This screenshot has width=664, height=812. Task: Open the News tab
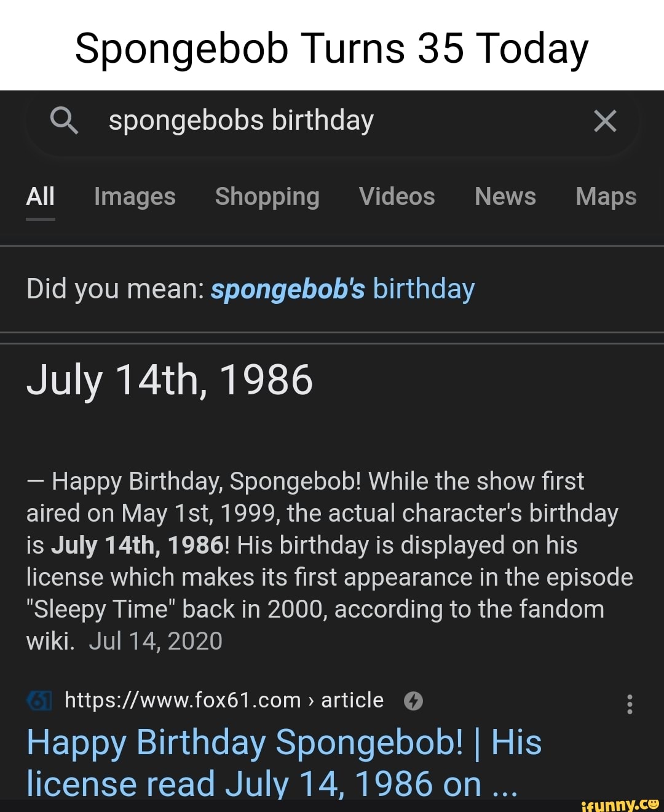point(504,196)
